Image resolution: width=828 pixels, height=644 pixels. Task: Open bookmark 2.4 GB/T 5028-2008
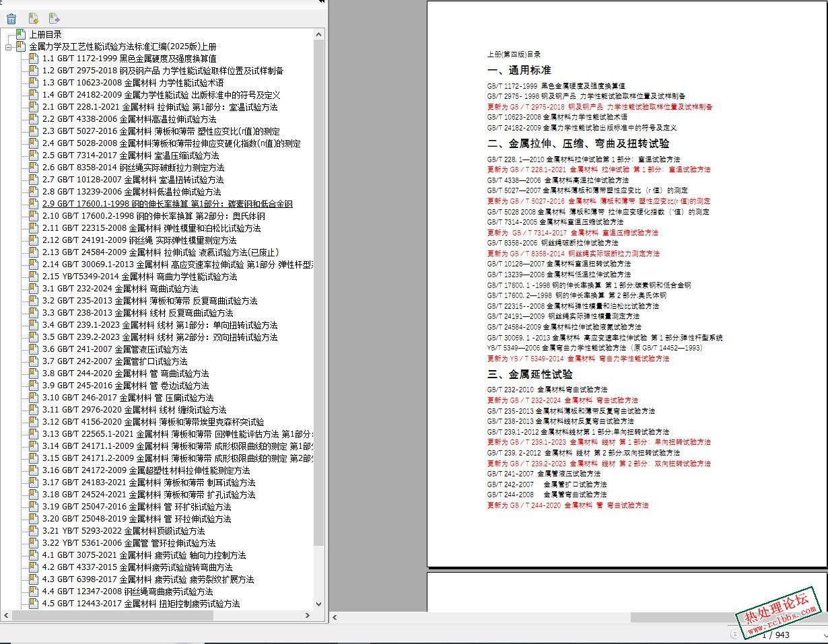171,143
